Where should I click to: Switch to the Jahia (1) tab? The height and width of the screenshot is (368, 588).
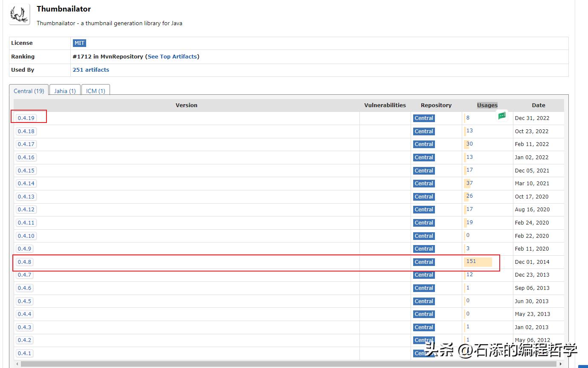point(65,91)
